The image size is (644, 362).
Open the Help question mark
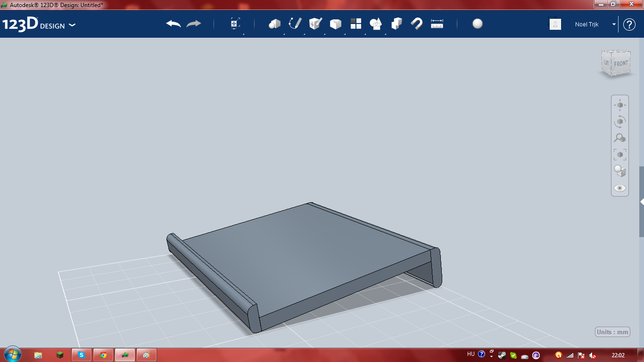pos(629,25)
